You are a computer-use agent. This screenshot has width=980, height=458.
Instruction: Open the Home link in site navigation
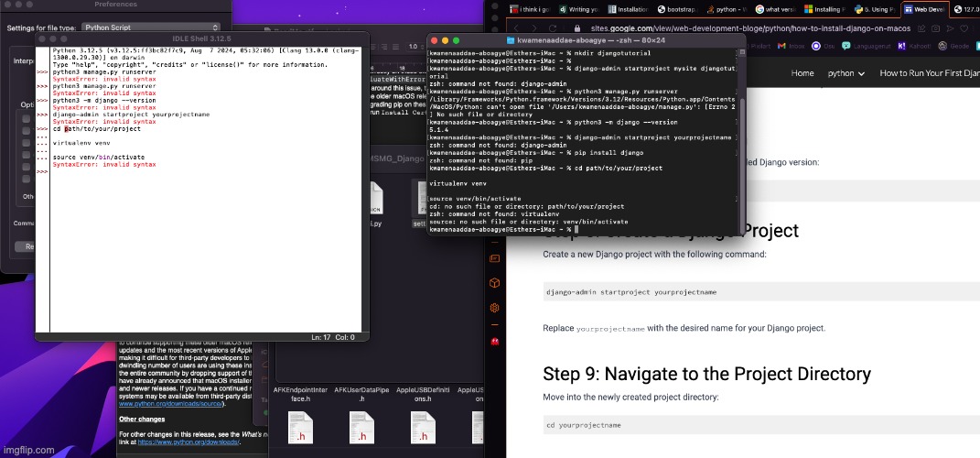802,73
